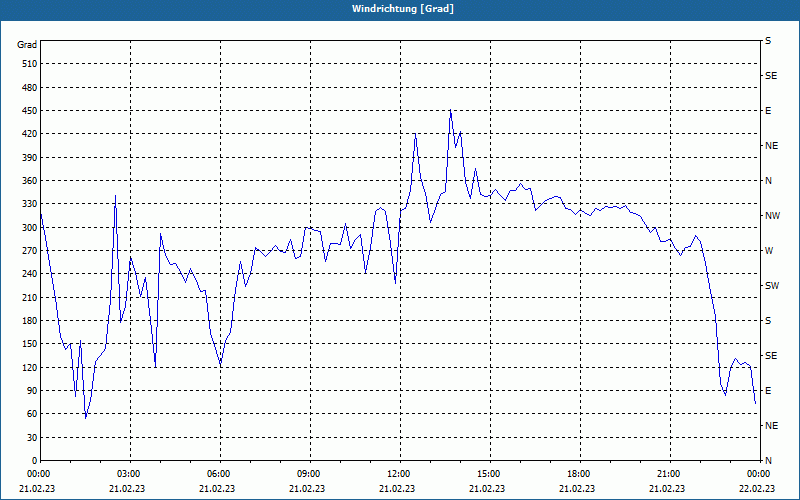Viewport: 800px width, 500px height.
Task: Select the Grad unit label on y-axis
Action: point(27,45)
